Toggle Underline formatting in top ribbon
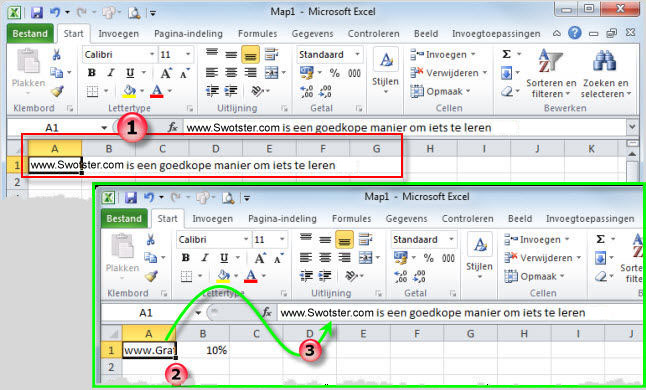Screen dimensions: 646x390 coord(130,73)
